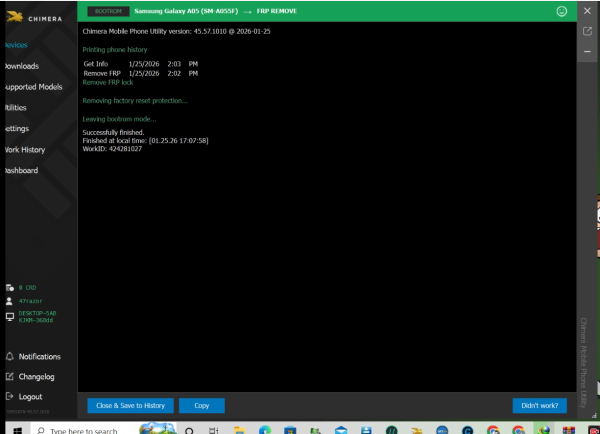600x434 pixels.
Task: Close the FRP remove log panel
Action: (587, 11)
